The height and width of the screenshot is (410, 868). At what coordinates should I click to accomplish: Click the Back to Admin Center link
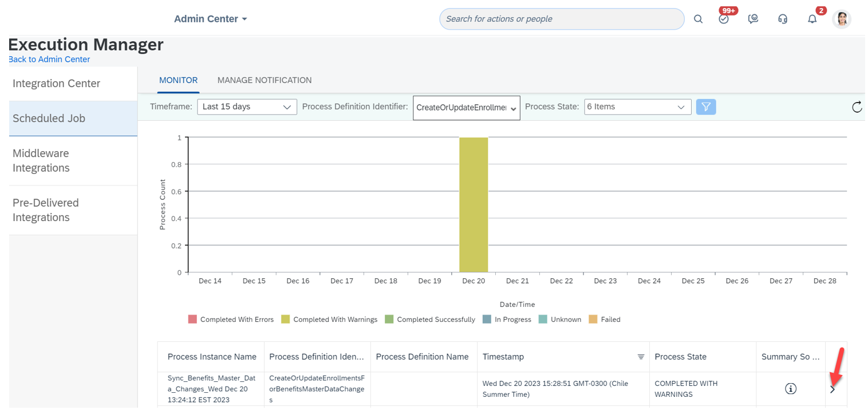(49, 60)
